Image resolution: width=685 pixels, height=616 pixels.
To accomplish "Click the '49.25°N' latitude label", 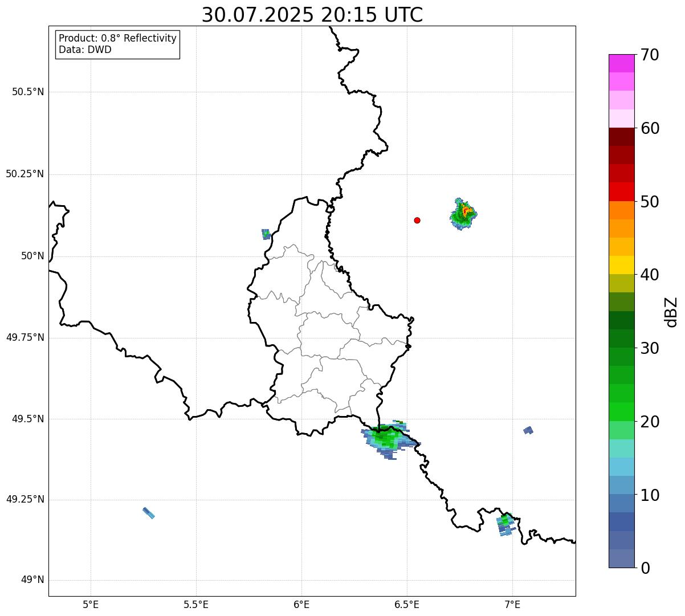I will [x=25, y=499].
